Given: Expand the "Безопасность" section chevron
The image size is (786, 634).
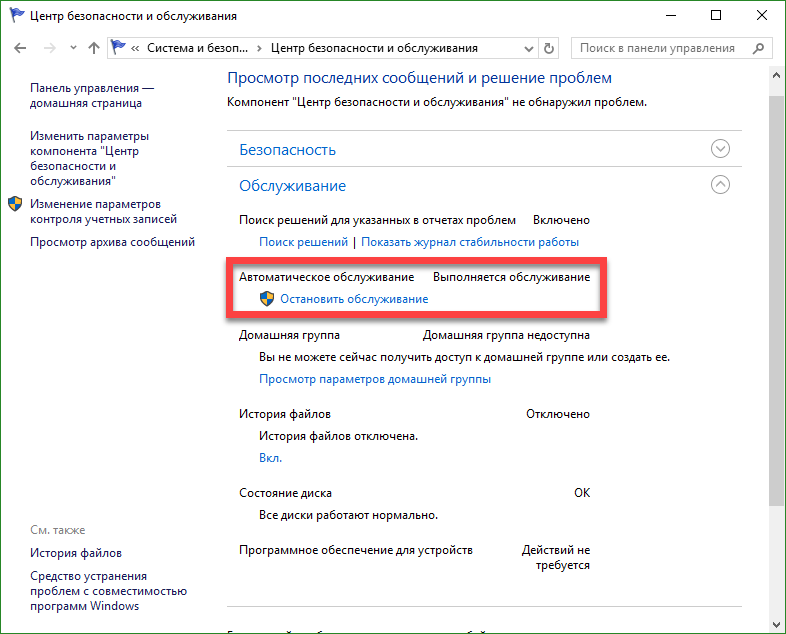Looking at the screenshot, I should pos(720,149).
